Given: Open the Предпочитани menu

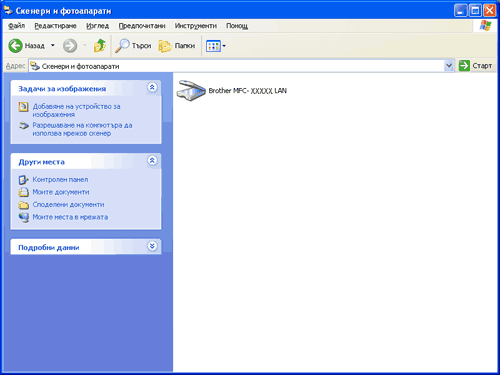Looking at the screenshot, I should (142, 26).
